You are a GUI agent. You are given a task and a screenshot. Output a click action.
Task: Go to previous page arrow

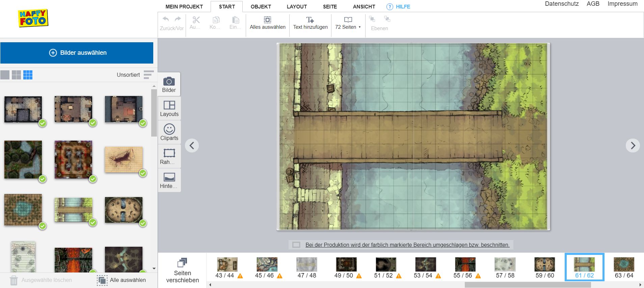click(x=192, y=146)
